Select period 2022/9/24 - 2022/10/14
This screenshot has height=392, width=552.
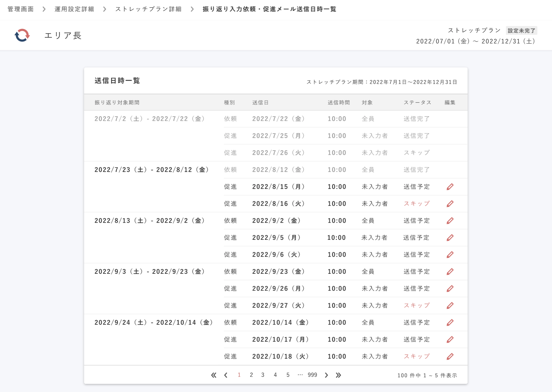pos(154,322)
